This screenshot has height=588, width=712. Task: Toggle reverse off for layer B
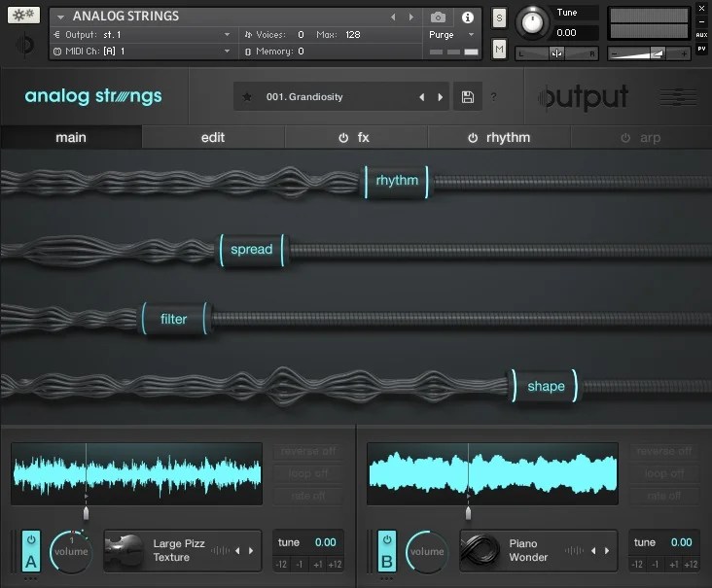pos(664,451)
